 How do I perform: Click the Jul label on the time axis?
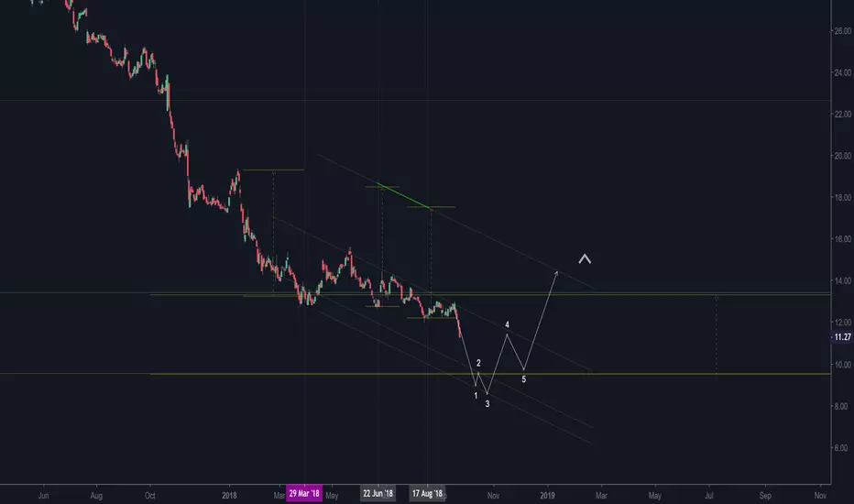coord(709,495)
